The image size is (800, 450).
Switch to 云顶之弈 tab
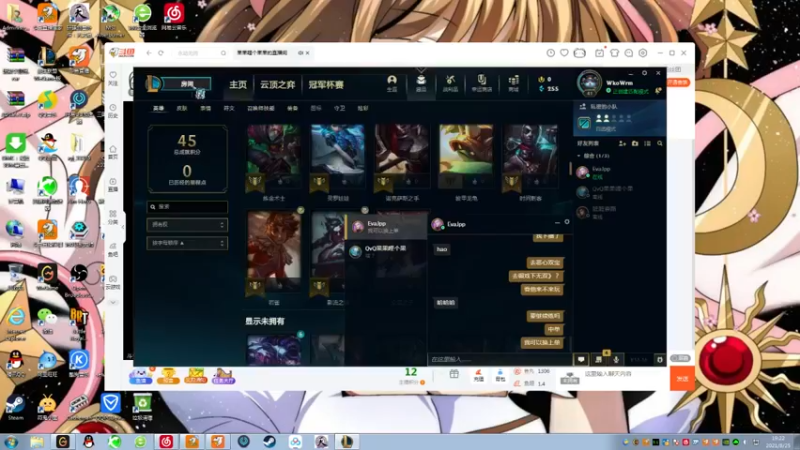[x=278, y=85]
